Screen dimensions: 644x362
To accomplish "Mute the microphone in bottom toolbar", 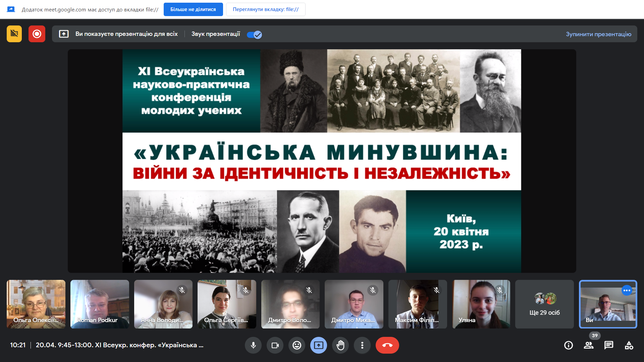I will pyautogui.click(x=253, y=345).
